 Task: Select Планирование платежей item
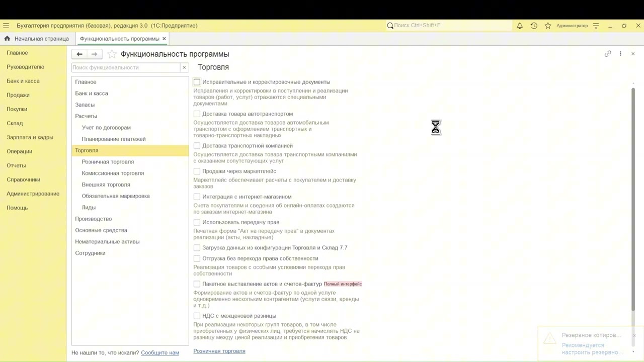[x=130, y=139]
